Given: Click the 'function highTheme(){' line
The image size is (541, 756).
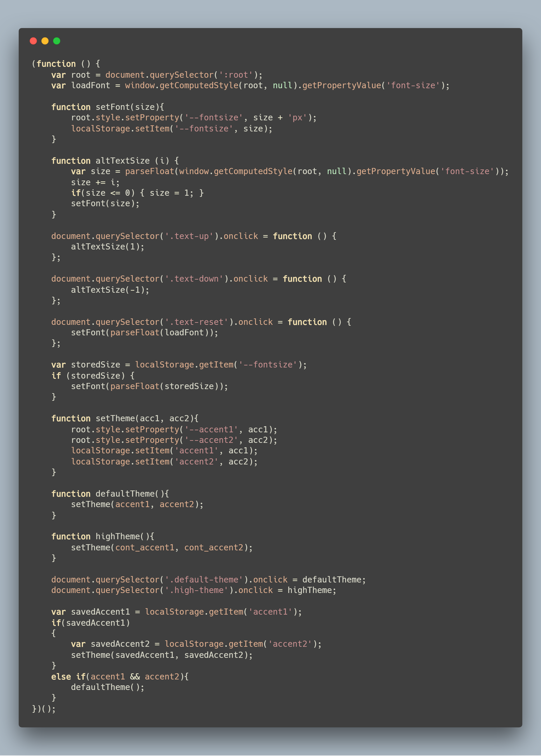Looking at the screenshot, I should pos(103,537).
